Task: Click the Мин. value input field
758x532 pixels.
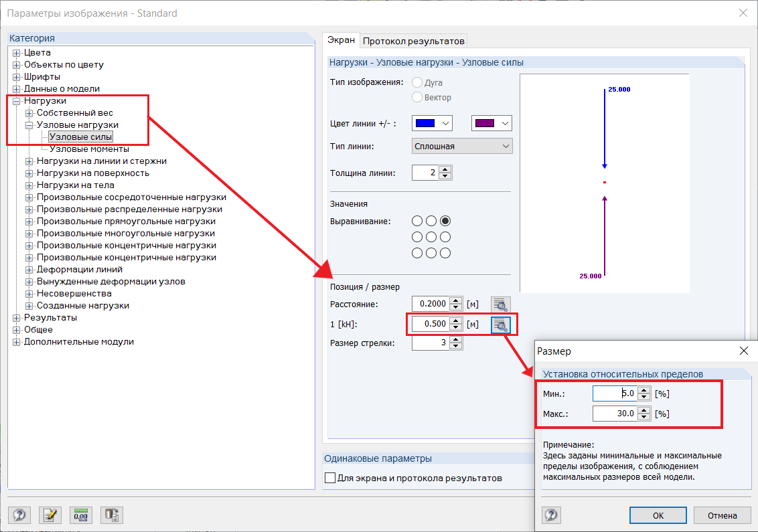Action: coord(615,393)
